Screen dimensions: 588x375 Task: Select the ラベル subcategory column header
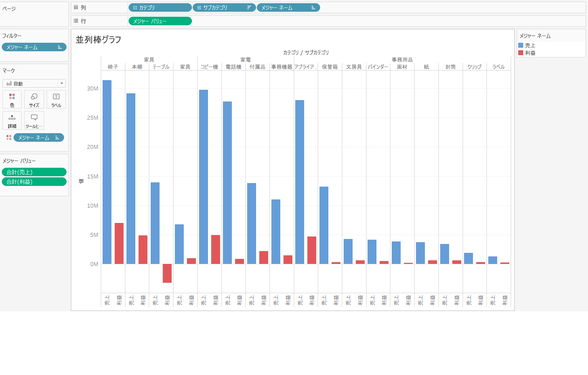499,67
